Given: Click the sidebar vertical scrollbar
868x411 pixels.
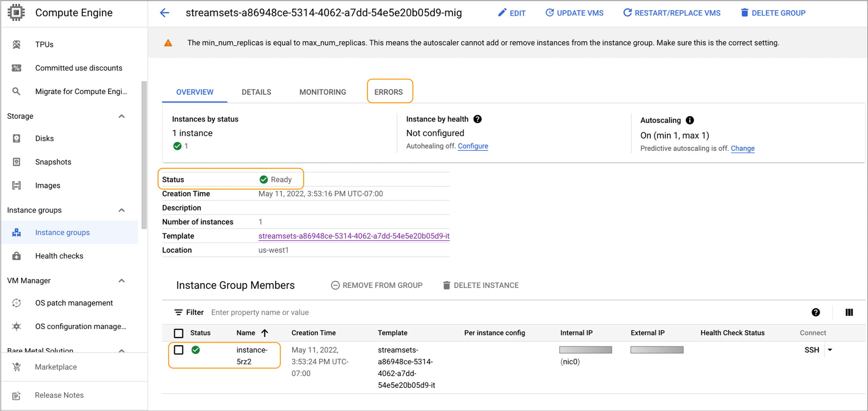Looking at the screenshot, I should 144,155.
